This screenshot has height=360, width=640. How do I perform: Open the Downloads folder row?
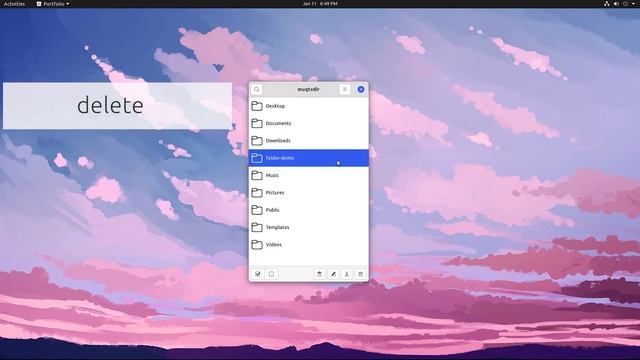tap(309, 141)
